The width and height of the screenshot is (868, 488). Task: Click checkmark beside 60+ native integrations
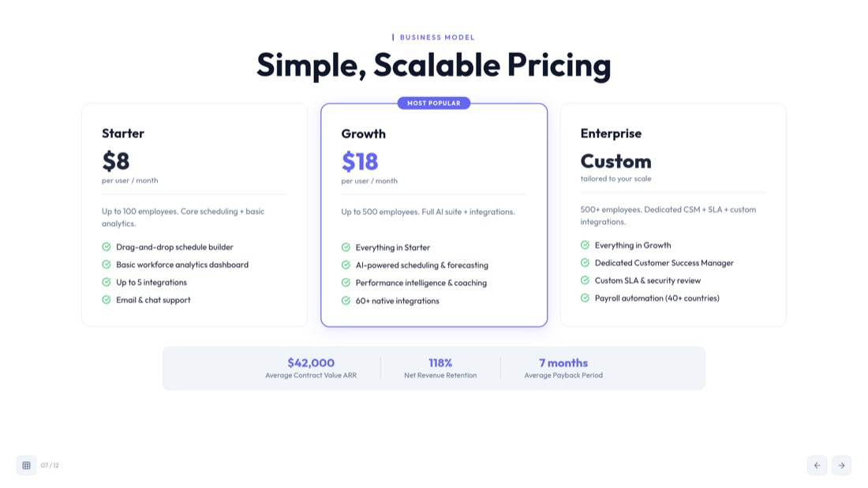click(346, 301)
